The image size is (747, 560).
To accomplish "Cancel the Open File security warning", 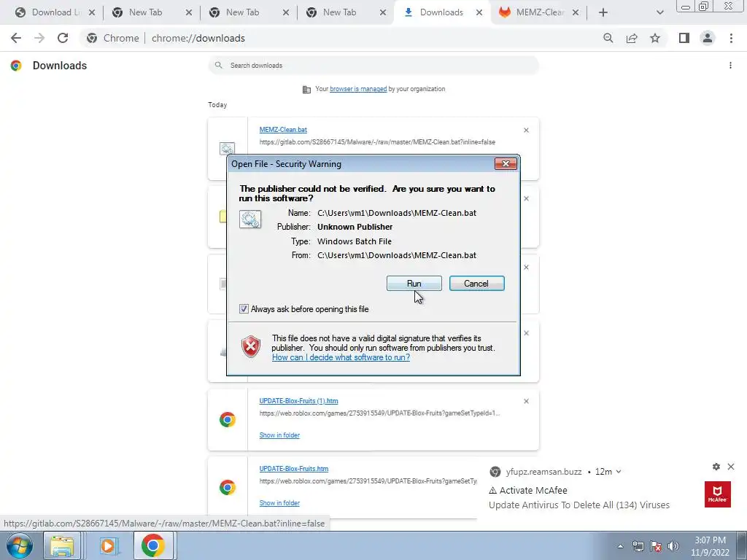I will point(476,284).
